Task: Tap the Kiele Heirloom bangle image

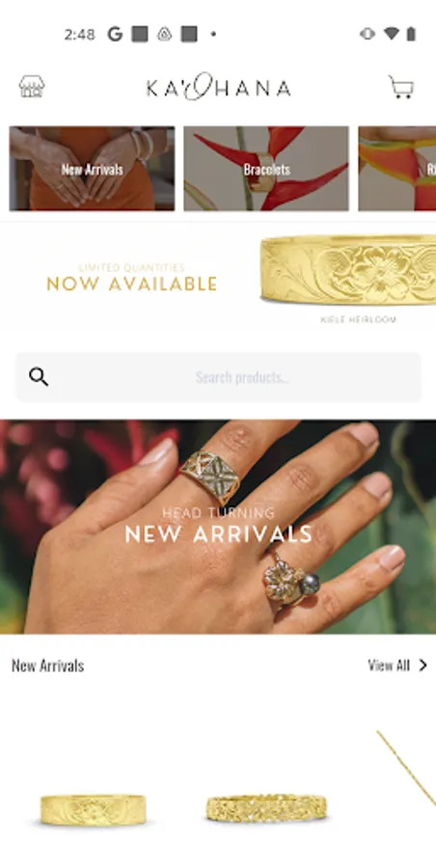Action: pos(348,270)
